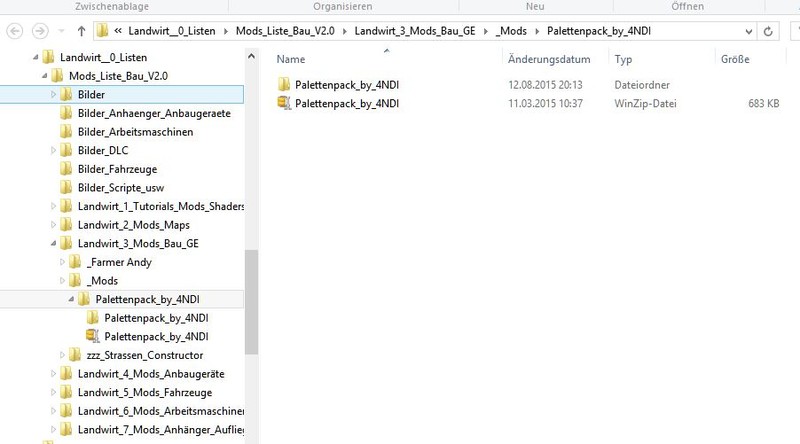Collapse the Mods_Liste_Bau_V2.0 tree node

[43, 76]
